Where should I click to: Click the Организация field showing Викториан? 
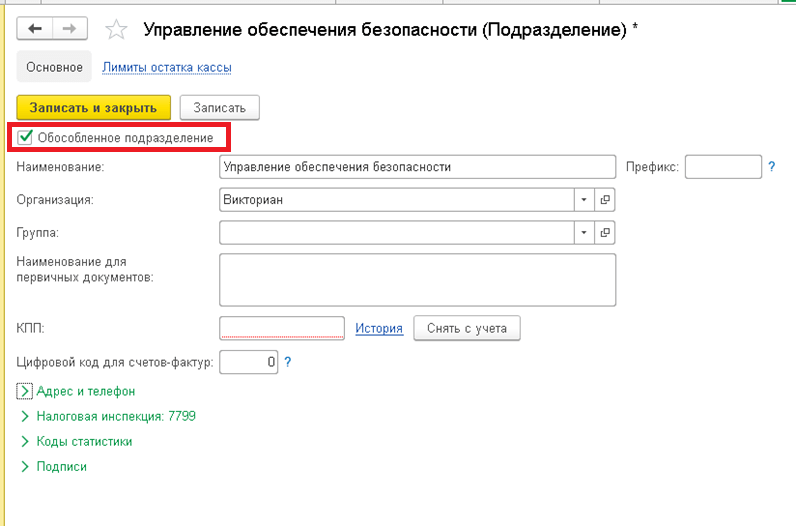[397, 199]
